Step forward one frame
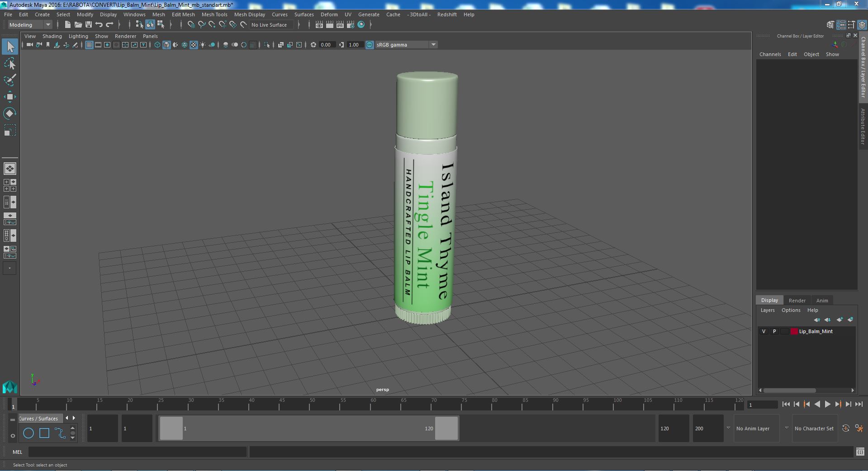The height and width of the screenshot is (471, 868). pyautogui.click(x=849, y=404)
